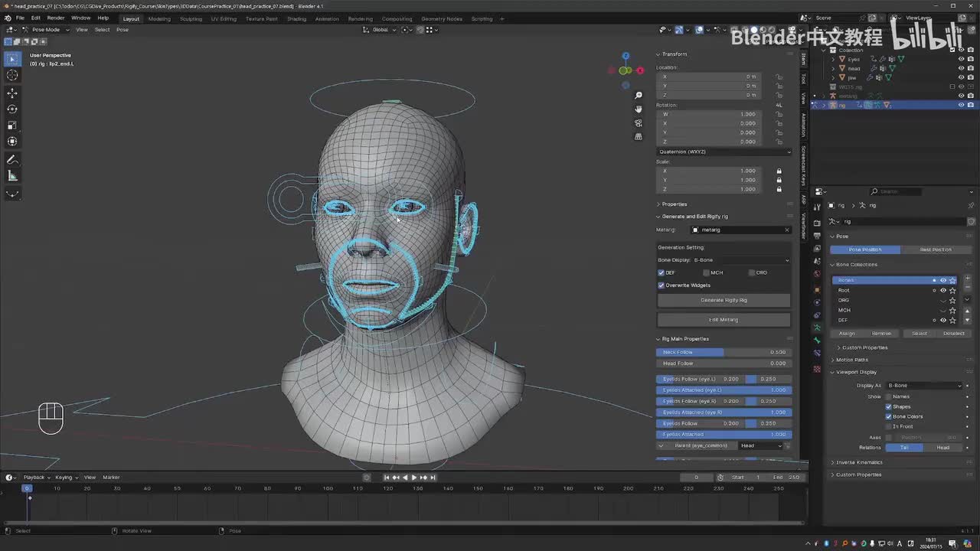Click the End frame field
The height and width of the screenshot is (551, 980).
pos(787,478)
